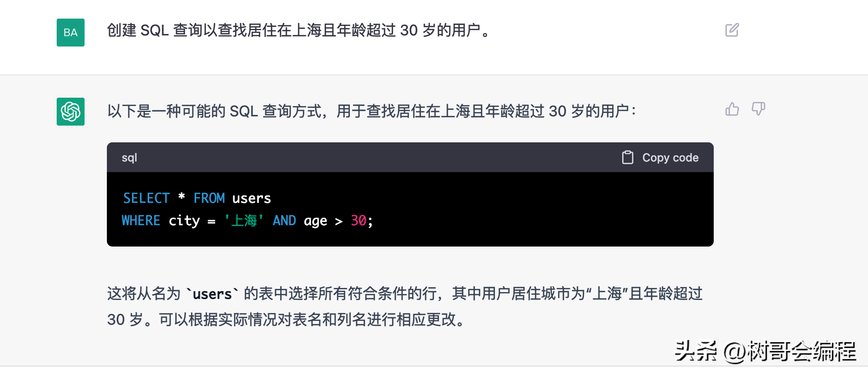The height and width of the screenshot is (374, 868).
Task: Select the user's SQL question text
Action: [298, 31]
